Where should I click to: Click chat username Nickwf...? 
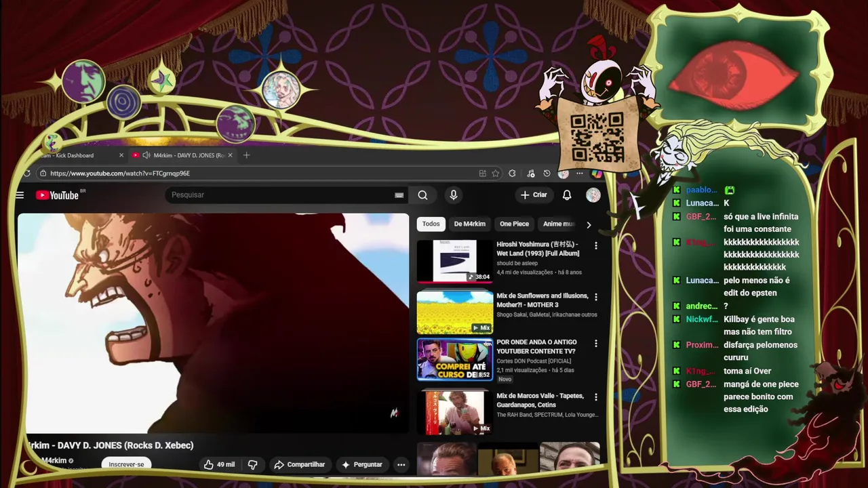(702, 319)
